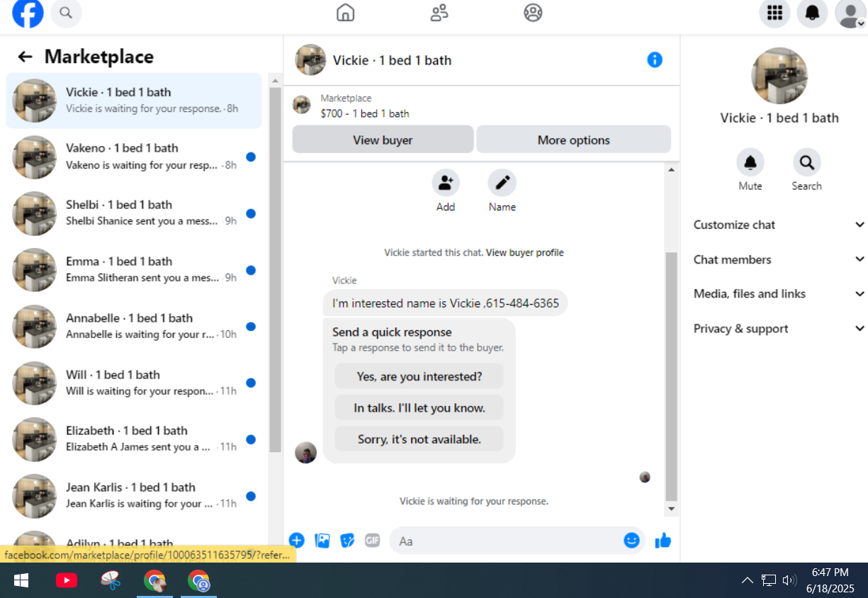Open the Friends icon in the top bar
This screenshot has width=868, height=598.
[x=439, y=13]
